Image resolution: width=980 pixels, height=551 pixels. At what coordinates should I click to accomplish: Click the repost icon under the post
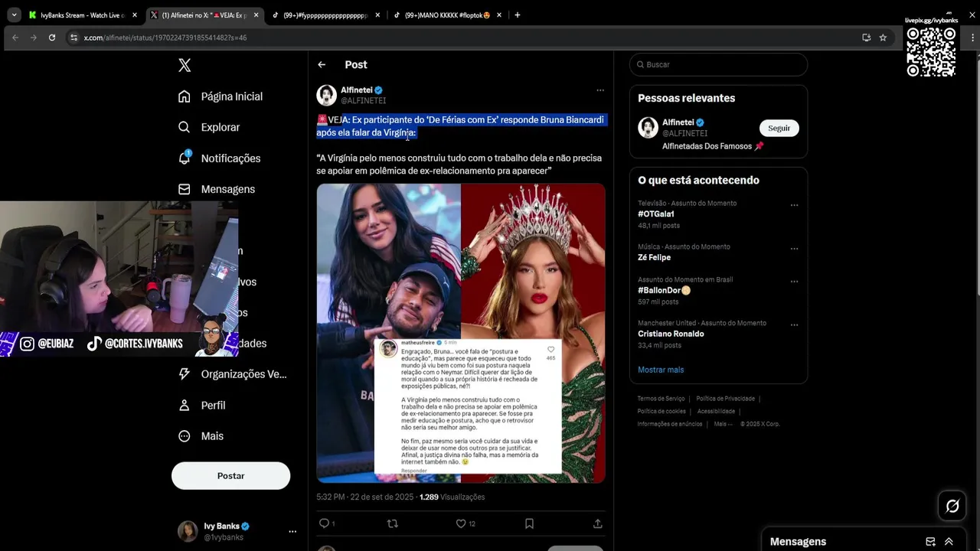(x=393, y=523)
